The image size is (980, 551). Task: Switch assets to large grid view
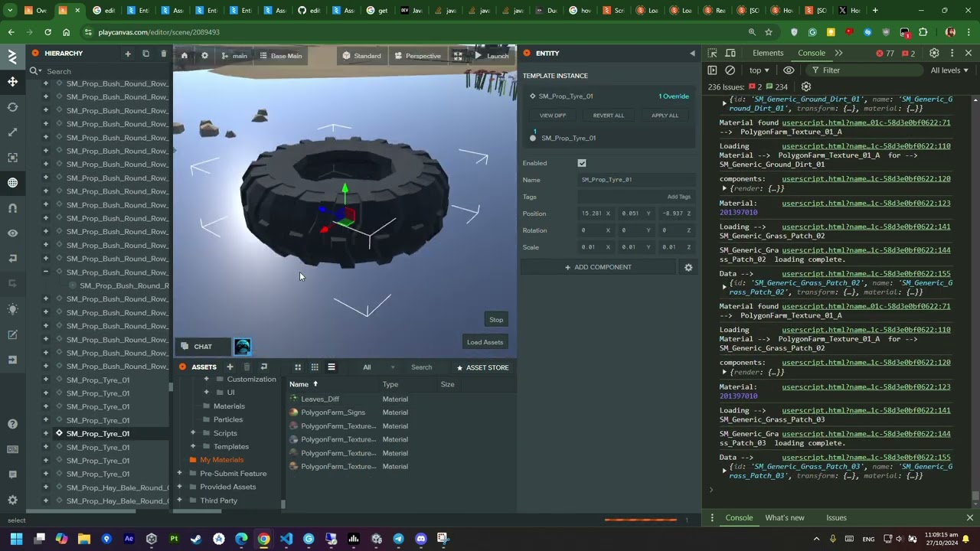298,367
